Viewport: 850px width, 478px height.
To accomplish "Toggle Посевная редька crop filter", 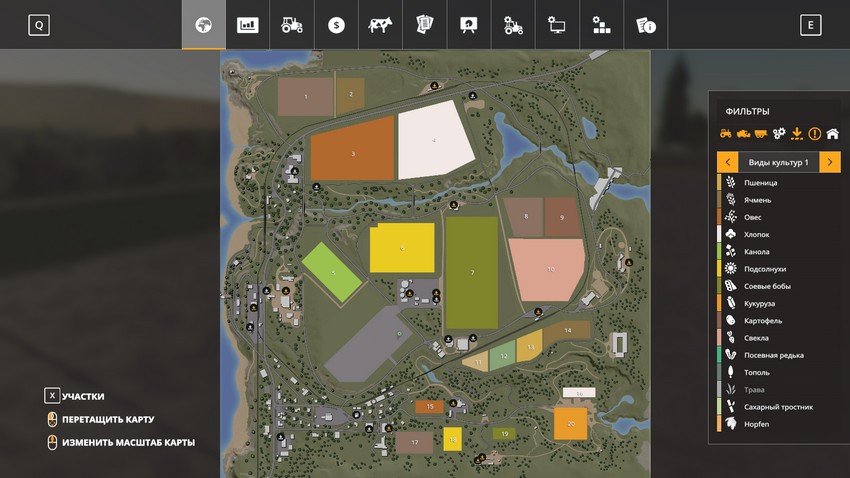I will point(778,356).
